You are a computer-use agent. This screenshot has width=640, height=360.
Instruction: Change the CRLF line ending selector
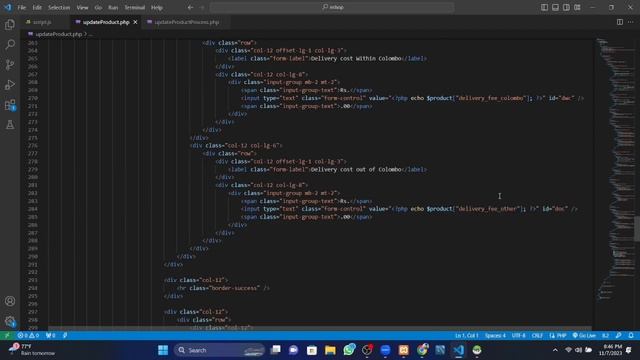[x=537, y=336]
